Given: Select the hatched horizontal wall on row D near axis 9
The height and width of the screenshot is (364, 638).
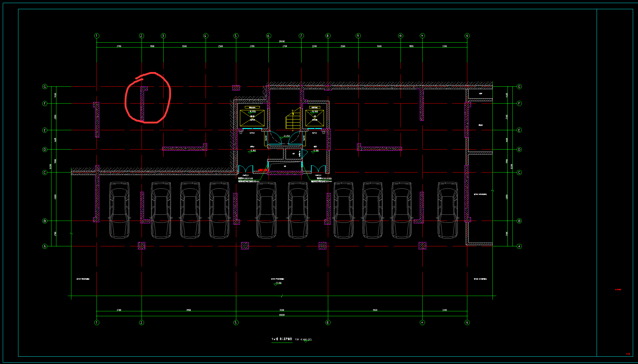Looking at the screenshot, I should [379, 148].
